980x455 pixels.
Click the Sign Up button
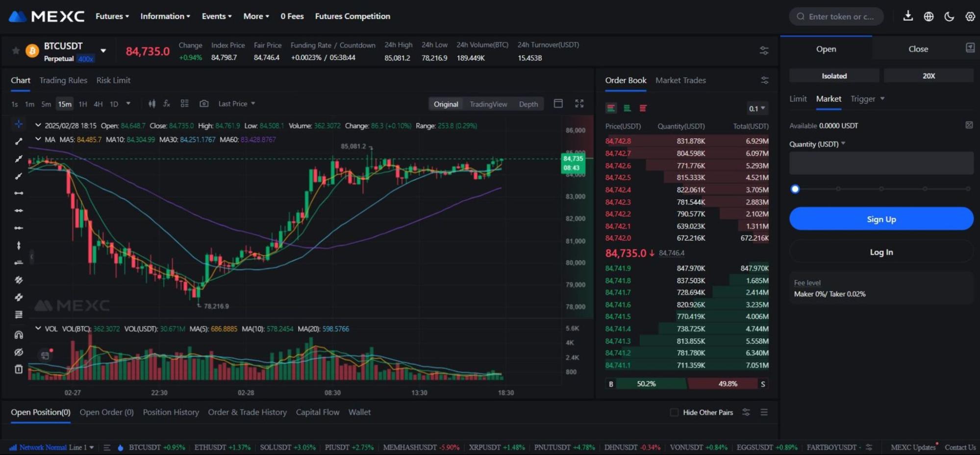[x=881, y=219]
